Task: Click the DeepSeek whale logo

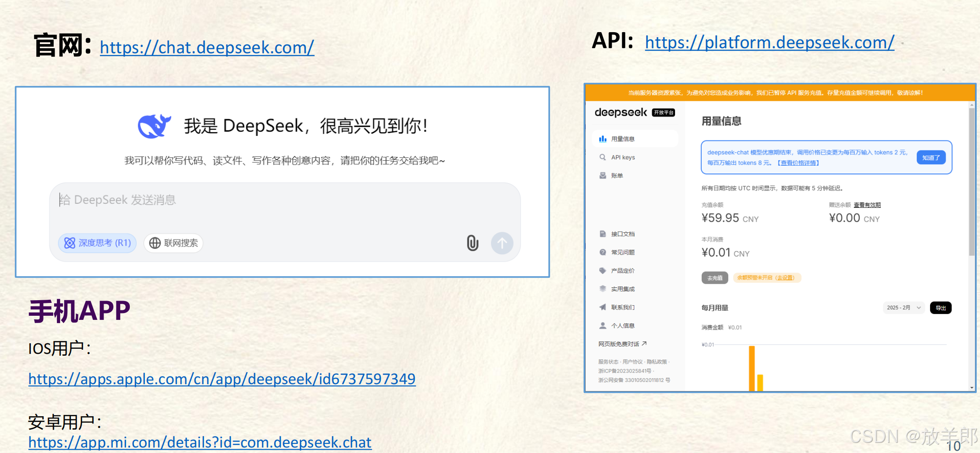Action: coord(154,126)
